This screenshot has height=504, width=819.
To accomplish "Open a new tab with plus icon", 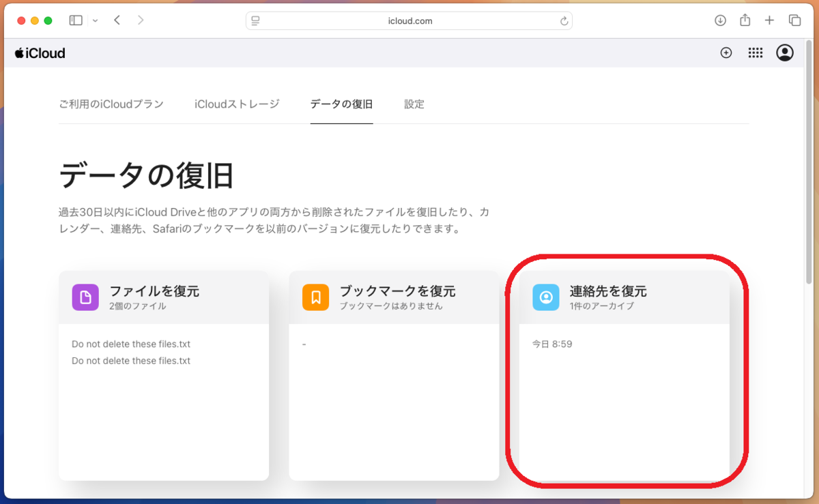I will click(x=769, y=20).
